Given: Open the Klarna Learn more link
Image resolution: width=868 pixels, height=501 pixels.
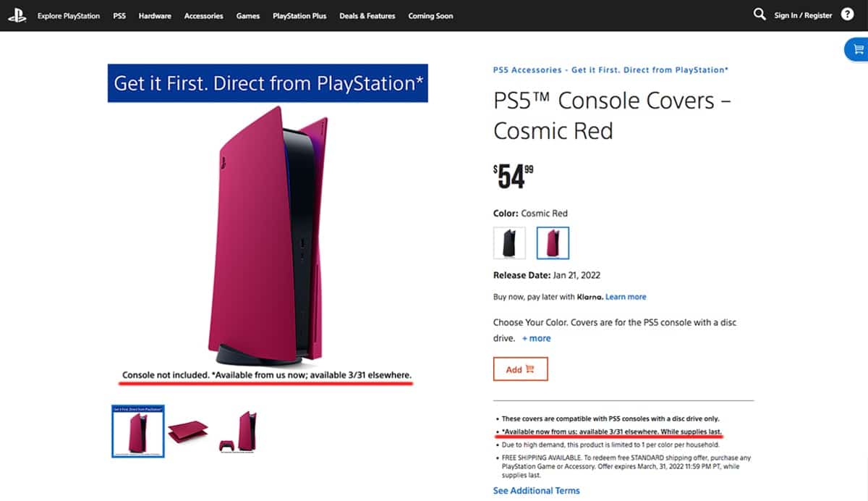Looking at the screenshot, I should pos(626,297).
